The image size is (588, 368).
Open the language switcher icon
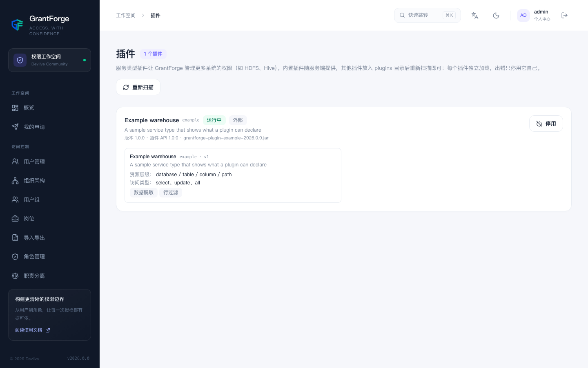(x=475, y=16)
